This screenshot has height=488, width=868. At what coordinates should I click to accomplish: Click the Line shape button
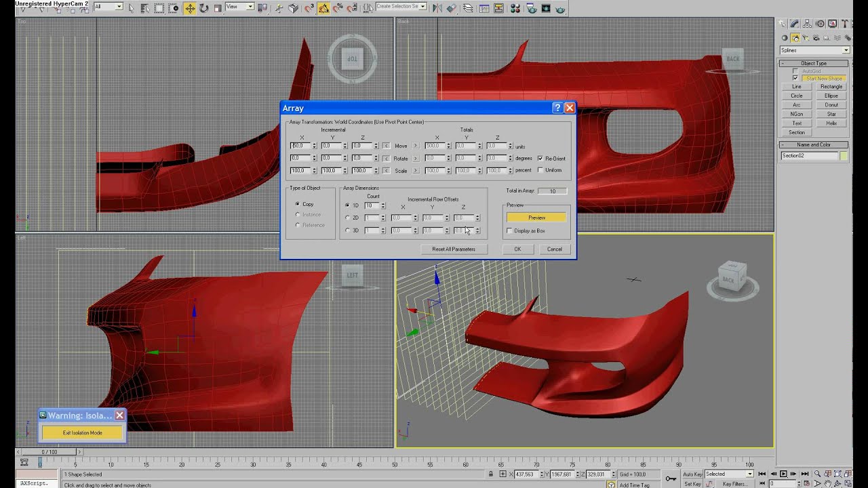797,87
